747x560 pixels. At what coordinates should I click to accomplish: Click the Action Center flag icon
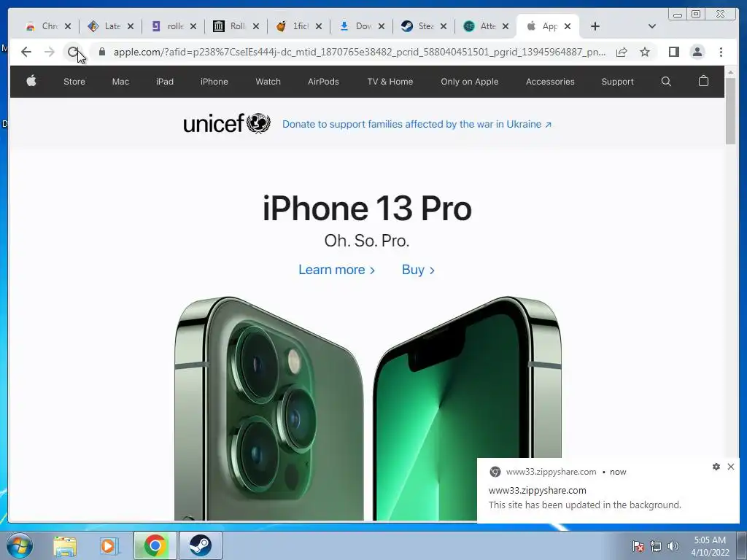point(638,546)
